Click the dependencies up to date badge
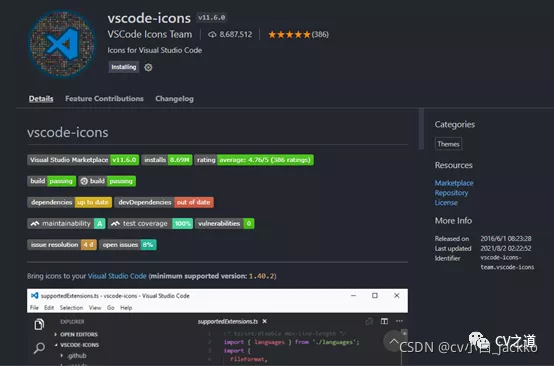Viewport: 554px width, 366px height. pos(70,202)
